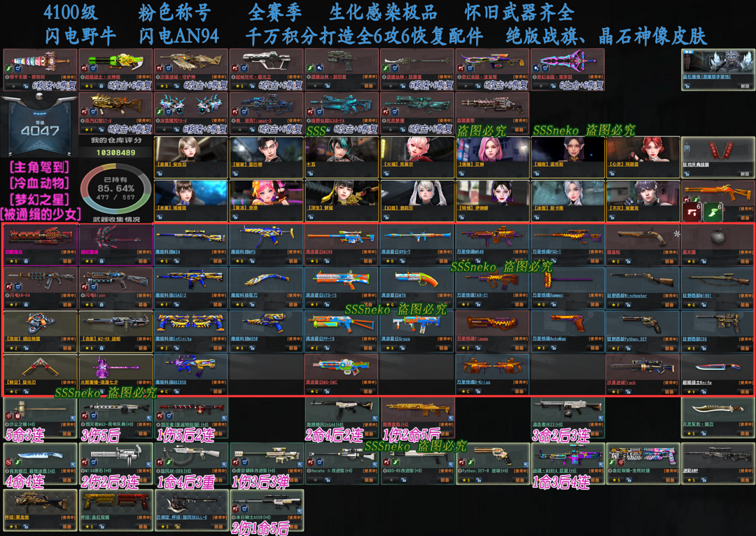This screenshot has height=536, width=756.
Task: Equip 震天雷 grenade via its 装备 button
Action: pyautogui.click(x=744, y=261)
